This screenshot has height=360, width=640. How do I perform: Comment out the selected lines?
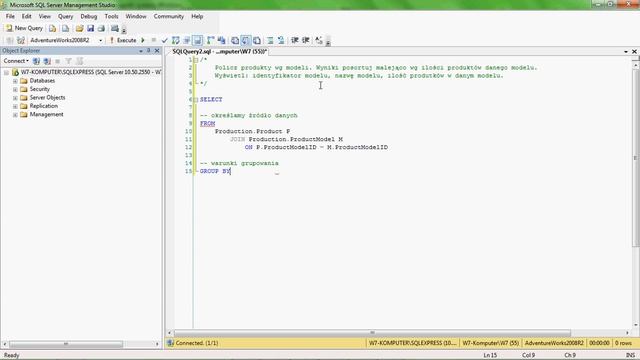coord(270,40)
